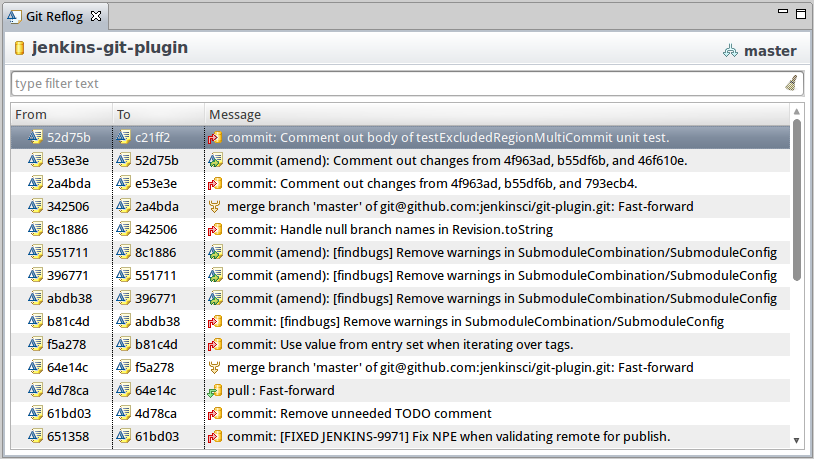Sort by the From column header

61,114
